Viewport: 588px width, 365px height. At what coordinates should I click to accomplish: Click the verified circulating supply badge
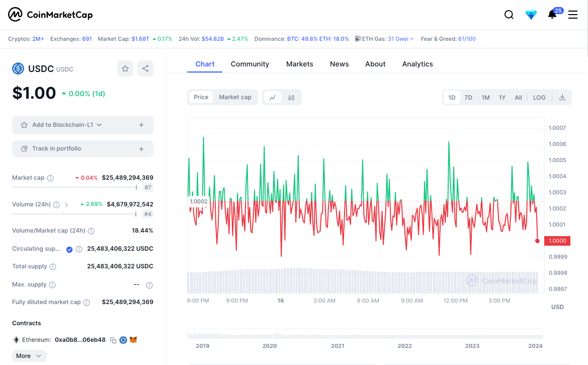pyautogui.click(x=69, y=249)
